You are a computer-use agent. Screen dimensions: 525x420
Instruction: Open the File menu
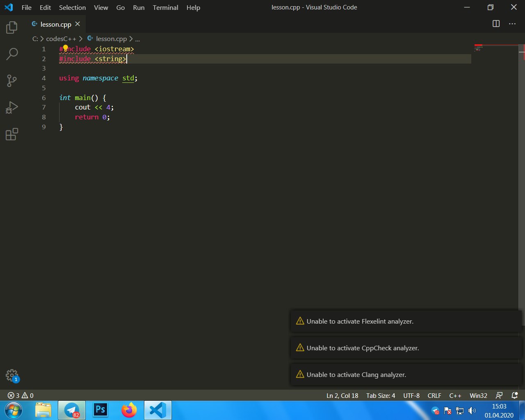[26, 7]
